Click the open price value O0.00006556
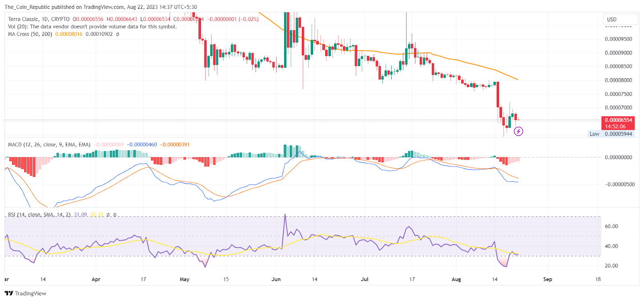 (x=88, y=19)
